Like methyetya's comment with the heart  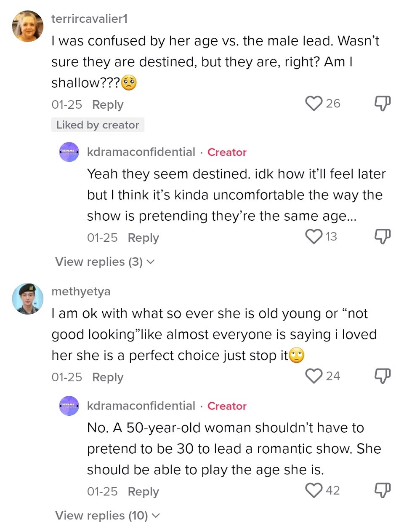(x=314, y=376)
